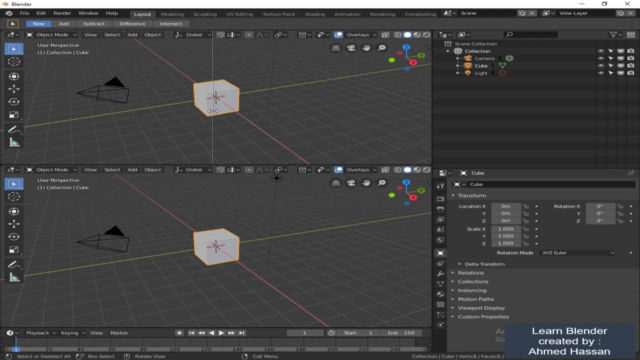This screenshot has width=640, height=360.
Task: Click the outliner search field
Action: point(531,35)
